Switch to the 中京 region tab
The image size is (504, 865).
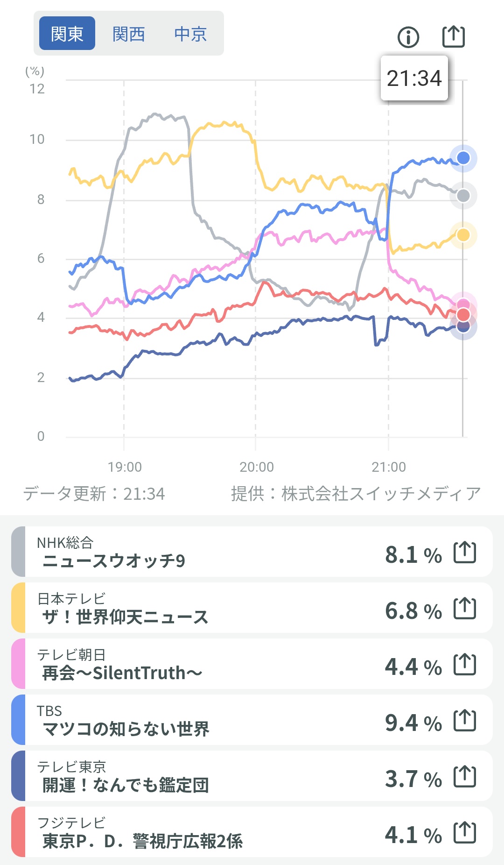click(190, 34)
